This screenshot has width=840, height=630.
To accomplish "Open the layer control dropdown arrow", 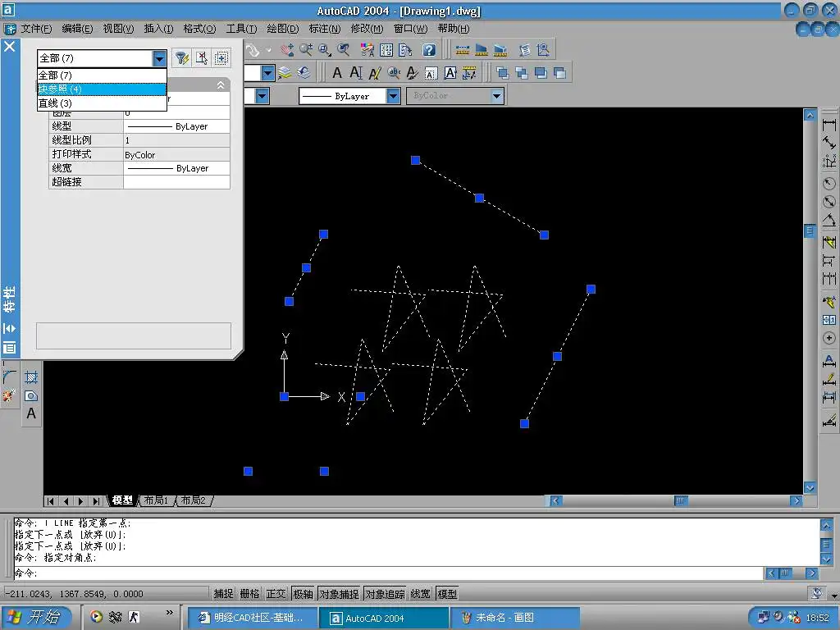I will click(268, 72).
